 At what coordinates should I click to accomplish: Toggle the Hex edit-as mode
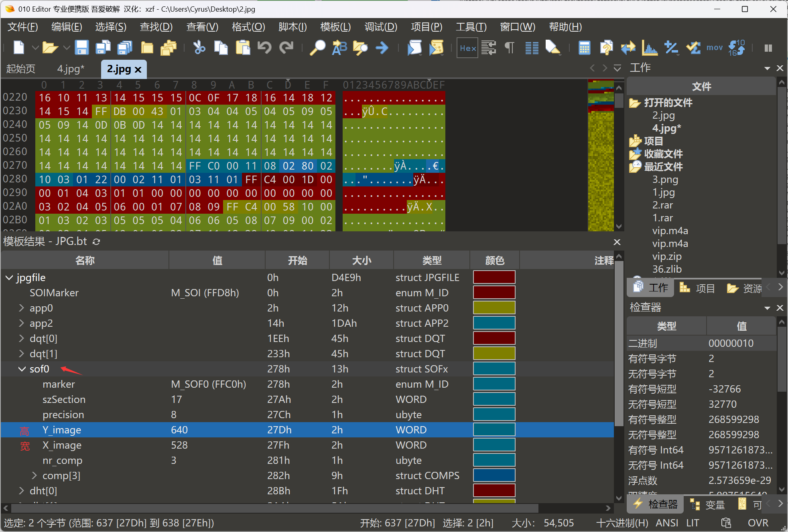point(467,48)
